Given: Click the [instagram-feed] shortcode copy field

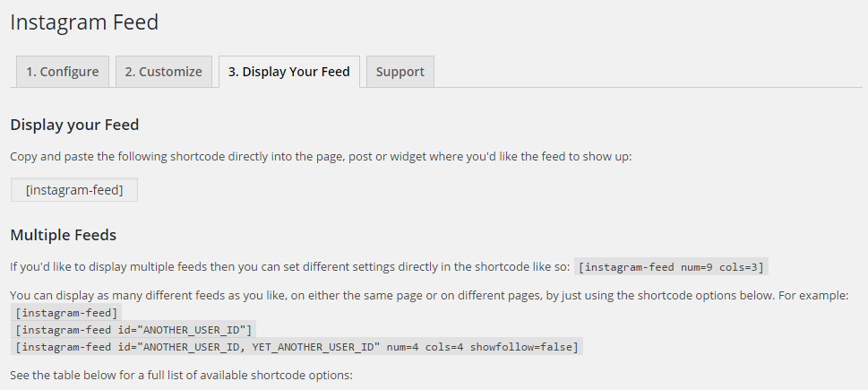Looking at the screenshot, I should click(74, 189).
